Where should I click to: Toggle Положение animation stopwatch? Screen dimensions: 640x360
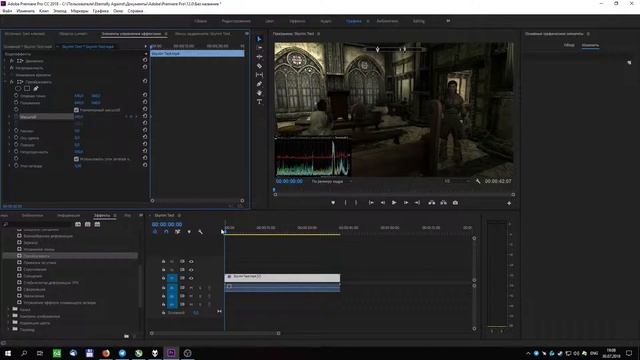click(x=16, y=102)
